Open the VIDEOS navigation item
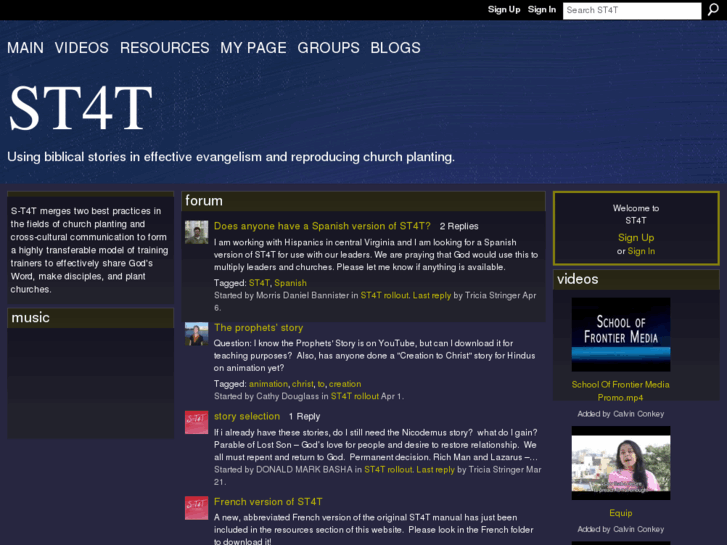 (x=82, y=48)
